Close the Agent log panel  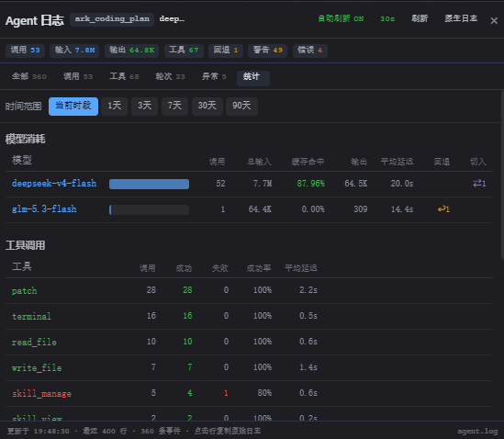(494, 21)
